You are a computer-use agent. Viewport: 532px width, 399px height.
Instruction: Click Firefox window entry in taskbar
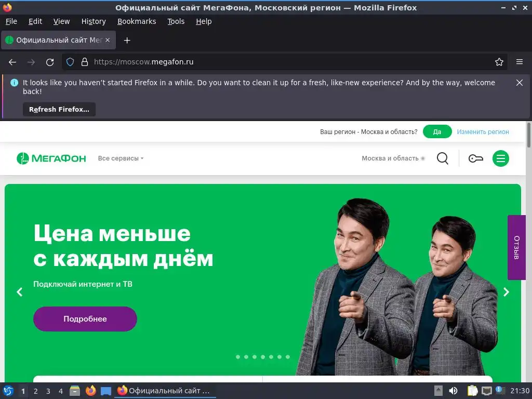click(165, 391)
